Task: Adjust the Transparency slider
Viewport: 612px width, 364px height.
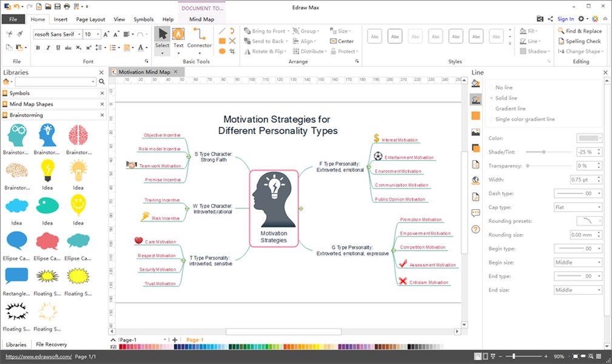Action: [x=528, y=166]
